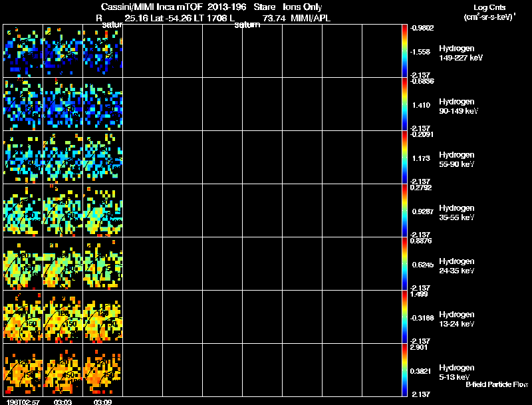The image size is (532, 405).
Task: Select the 03:03 panel in the 24-35 keV row
Action: 63,264
